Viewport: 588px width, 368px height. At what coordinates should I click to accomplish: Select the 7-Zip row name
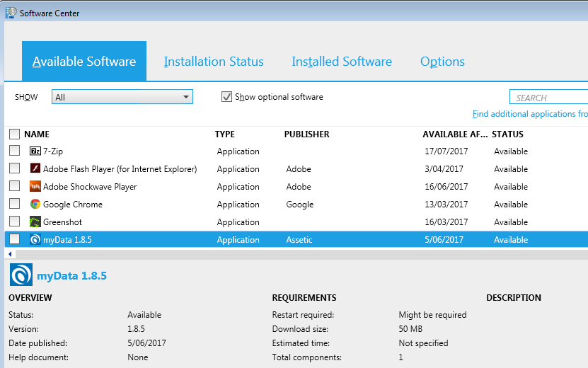(x=53, y=151)
